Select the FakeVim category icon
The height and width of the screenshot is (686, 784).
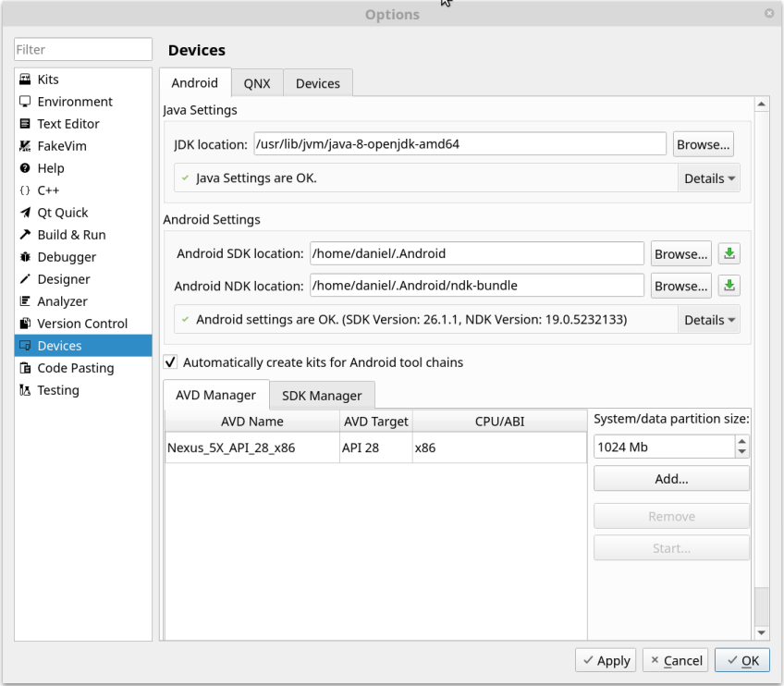25,145
